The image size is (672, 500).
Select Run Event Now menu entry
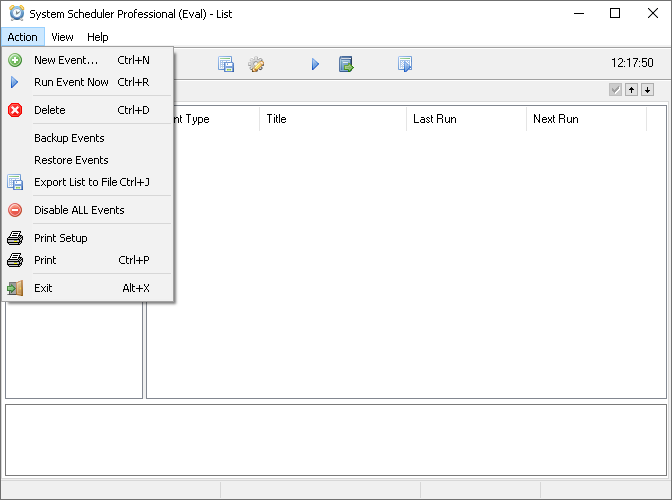(x=88, y=82)
